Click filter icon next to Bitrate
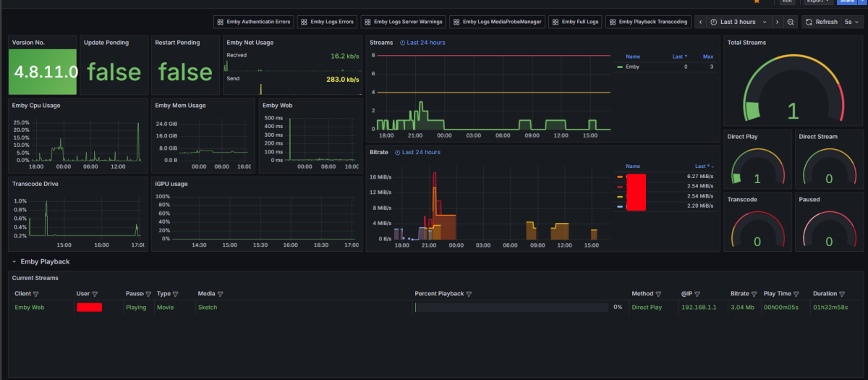 754,294
